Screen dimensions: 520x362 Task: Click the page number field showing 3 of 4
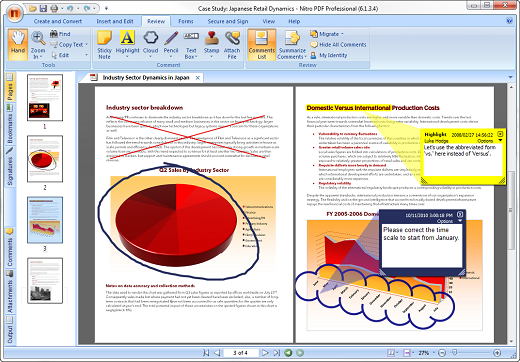[241, 353]
